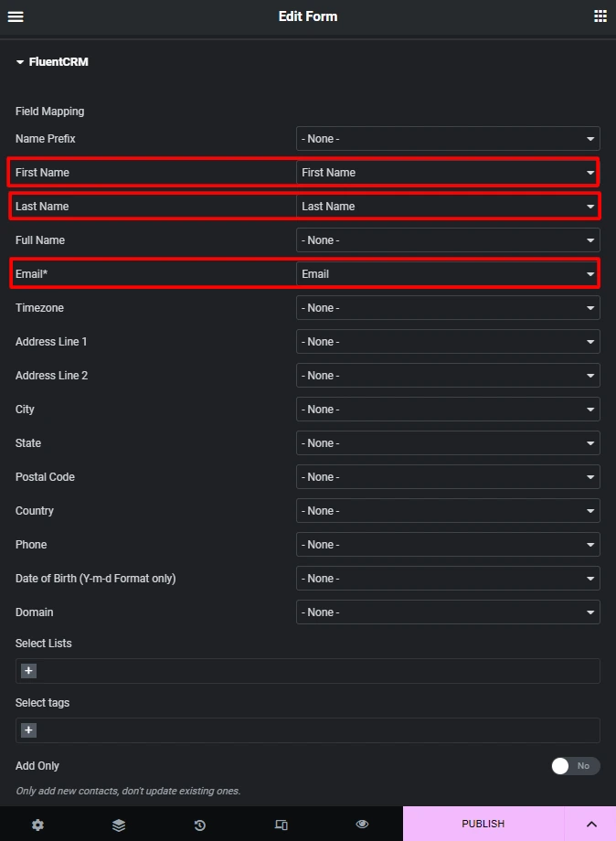Collapse the FluentCRM section
616x841 pixels.
pyautogui.click(x=52, y=61)
